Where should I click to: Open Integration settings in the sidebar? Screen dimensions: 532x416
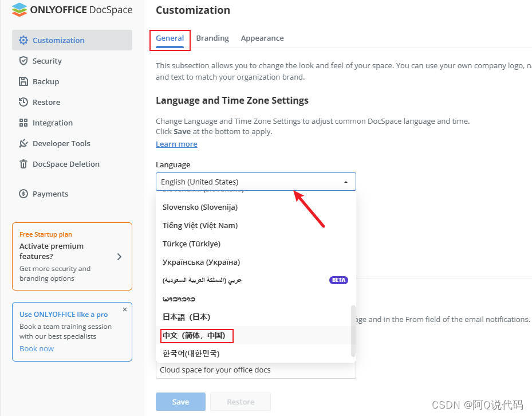point(72,123)
